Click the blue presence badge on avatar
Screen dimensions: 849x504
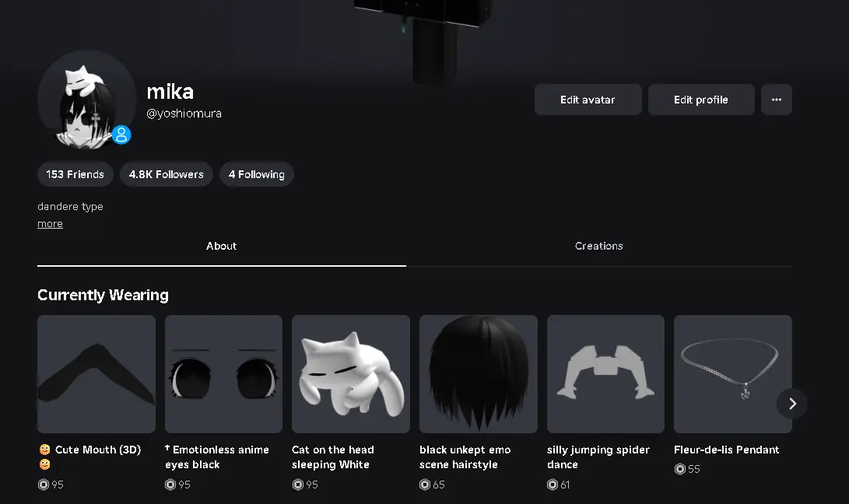[121, 135]
